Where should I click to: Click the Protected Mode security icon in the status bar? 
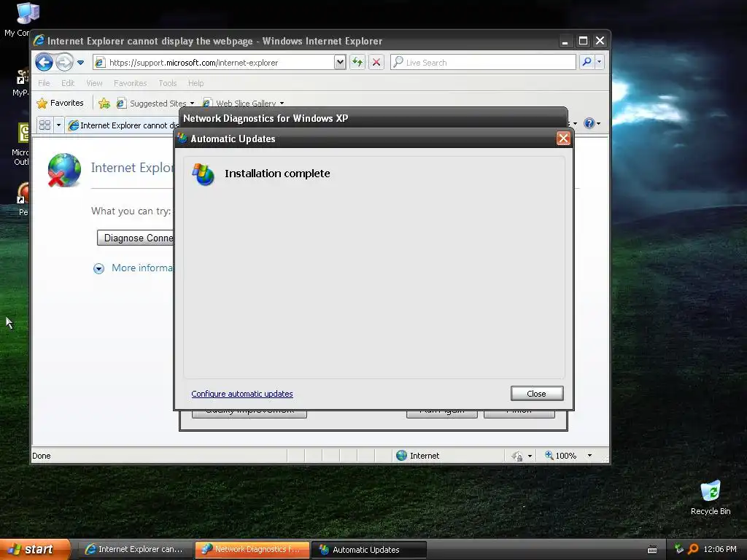(x=517, y=456)
